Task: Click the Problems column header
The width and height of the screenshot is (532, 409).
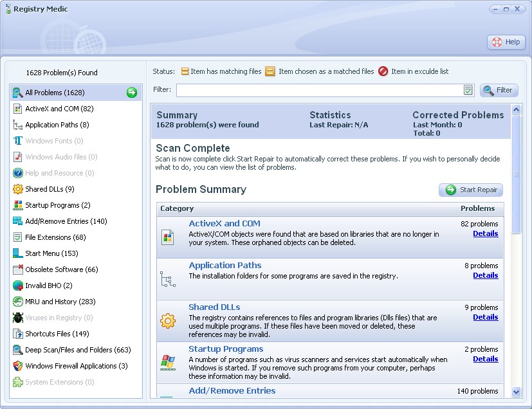Action: pyautogui.click(x=478, y=208)
